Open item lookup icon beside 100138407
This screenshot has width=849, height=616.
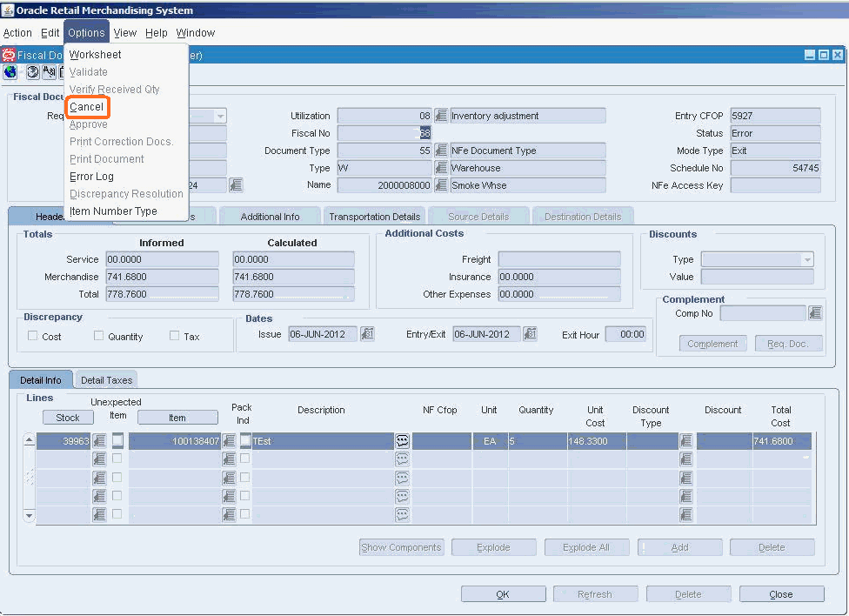(x=229, y=441)
